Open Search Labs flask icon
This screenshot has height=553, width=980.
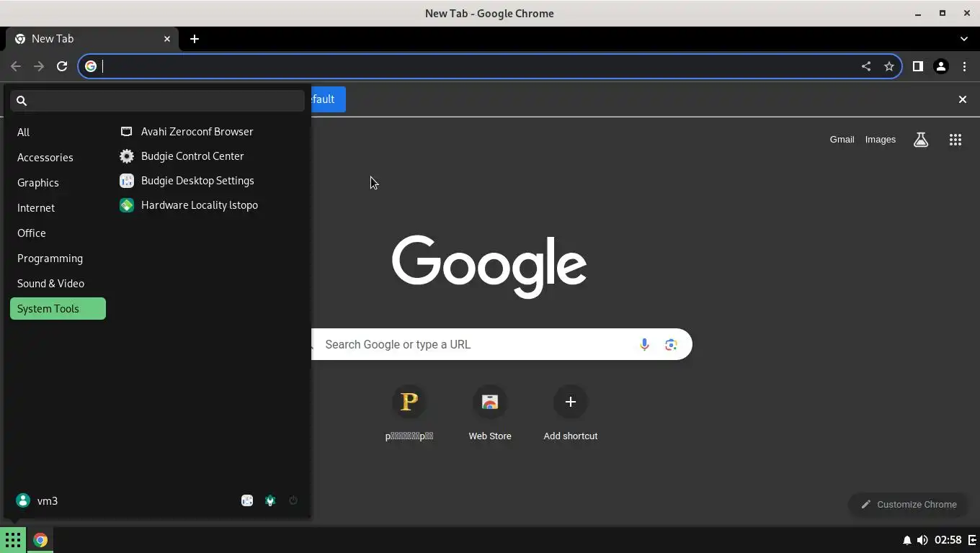pyautogui.click(x=921, y=140)
